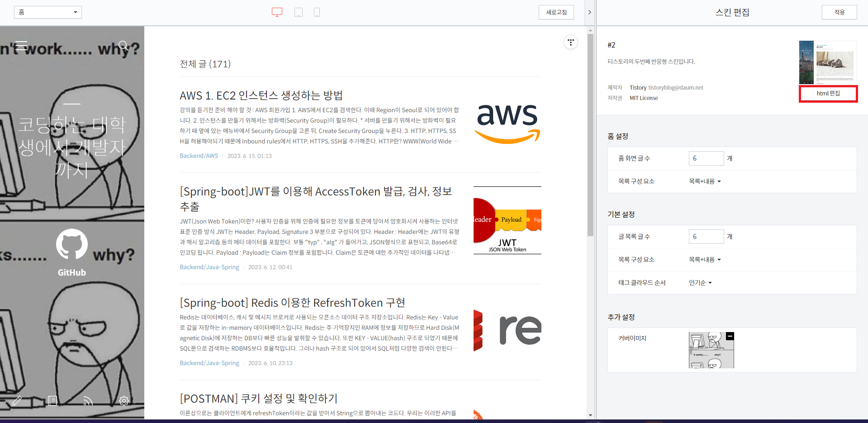Click the RSS feed icon

[x=88, y=401]
